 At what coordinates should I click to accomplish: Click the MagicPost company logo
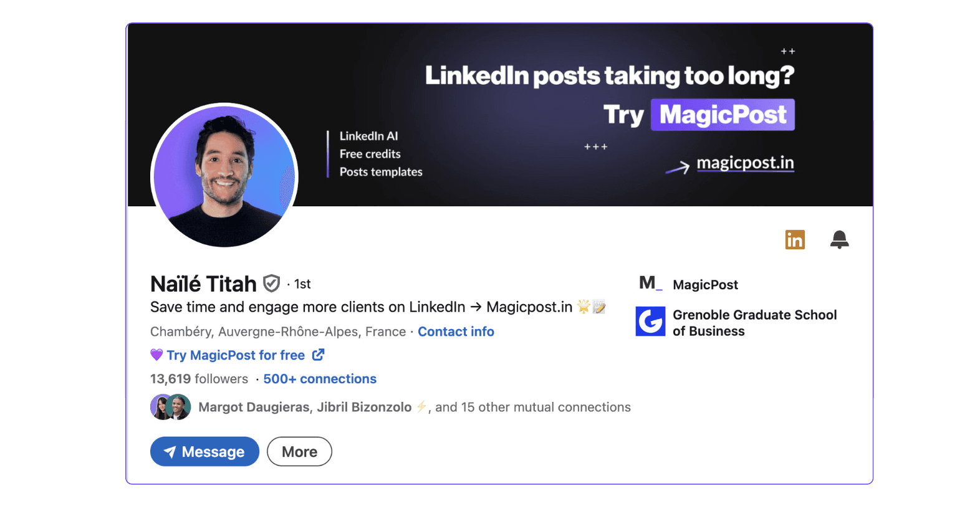click(x=650, y=284)
